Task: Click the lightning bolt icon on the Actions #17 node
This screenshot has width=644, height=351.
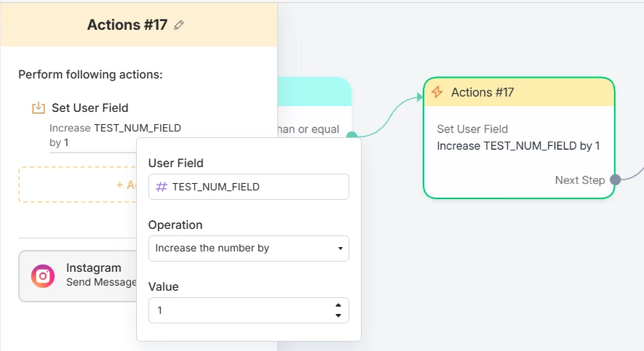Action: (x=437, y=92)
